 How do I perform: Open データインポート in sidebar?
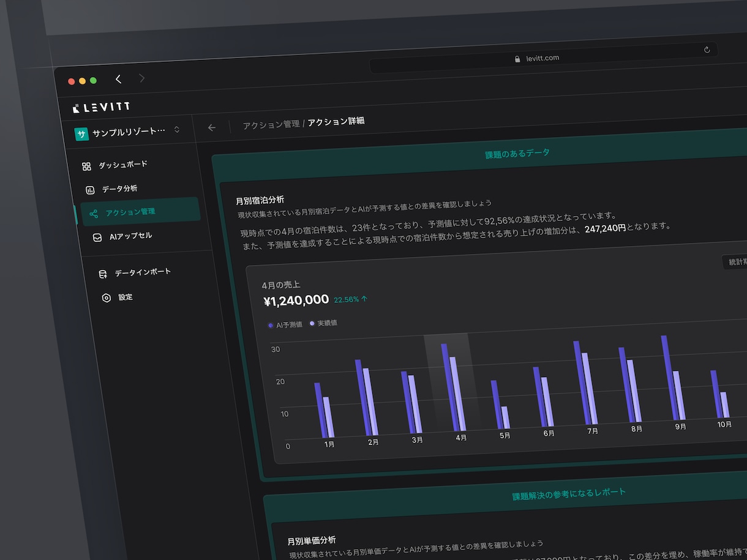tap(143, 272)
